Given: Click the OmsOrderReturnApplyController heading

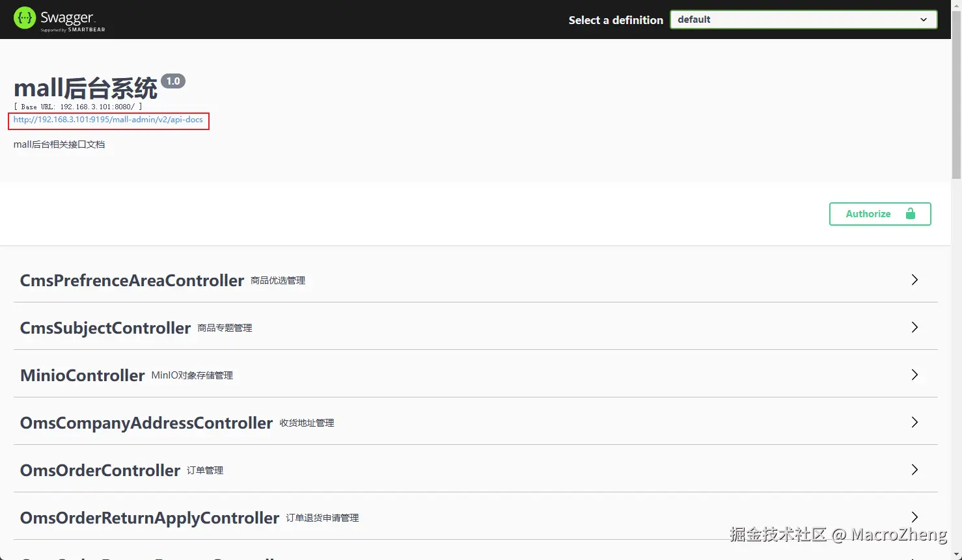Looking at the screenshot, I should point(150,518).
